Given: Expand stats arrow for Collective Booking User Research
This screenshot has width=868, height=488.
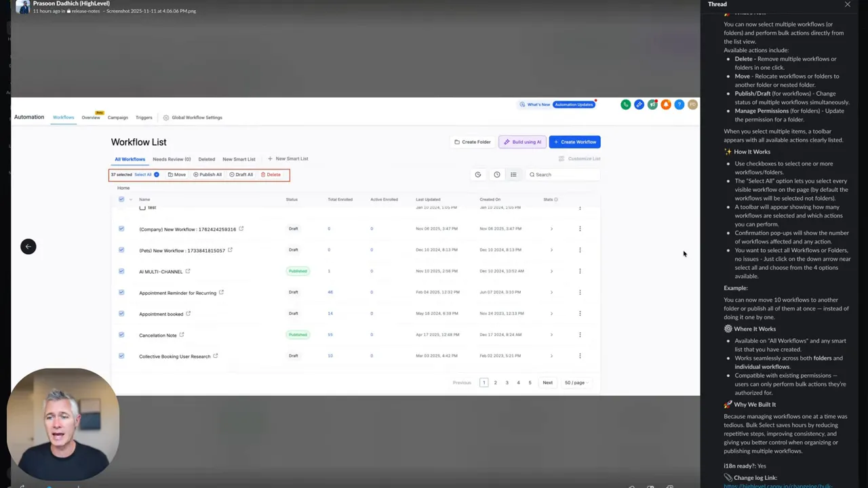Looking at the screenshot, I should tap(551, 355).
